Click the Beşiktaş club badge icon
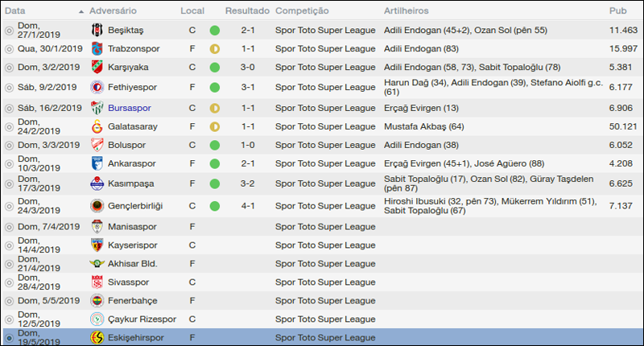The width and height of the screenshot is (644, 346). coord(97,30)
